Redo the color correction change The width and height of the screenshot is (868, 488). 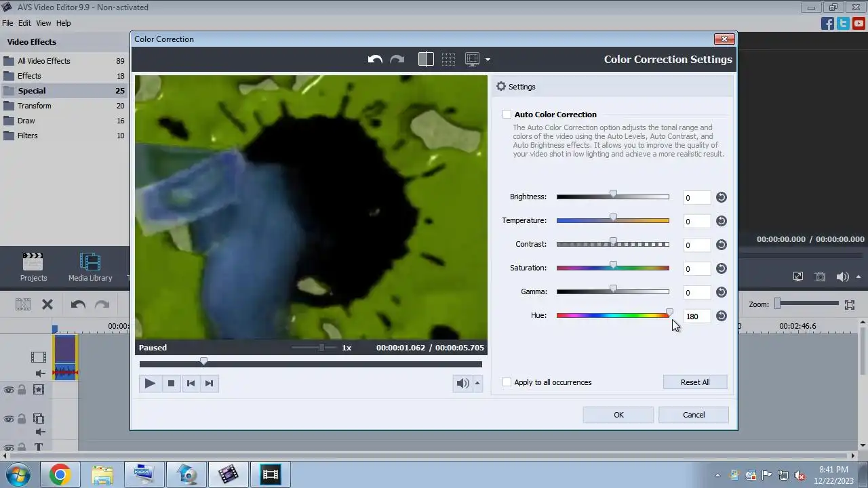coord(397,60)
